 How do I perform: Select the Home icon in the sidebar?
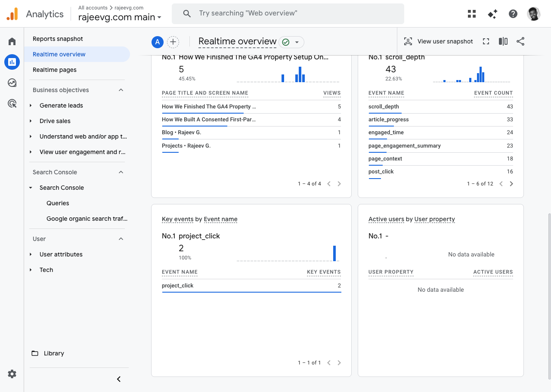(12, 41)
